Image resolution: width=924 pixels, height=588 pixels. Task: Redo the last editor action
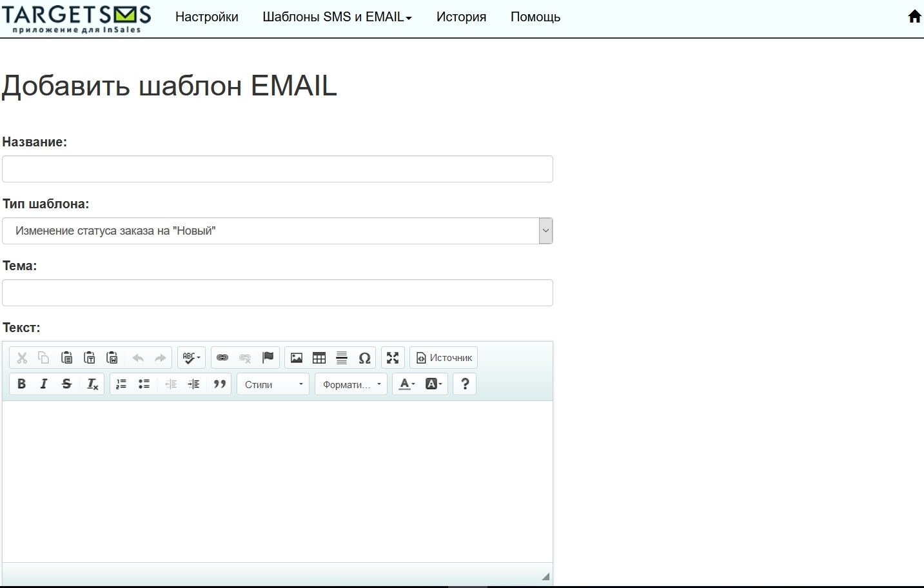[x=161, y=358]
